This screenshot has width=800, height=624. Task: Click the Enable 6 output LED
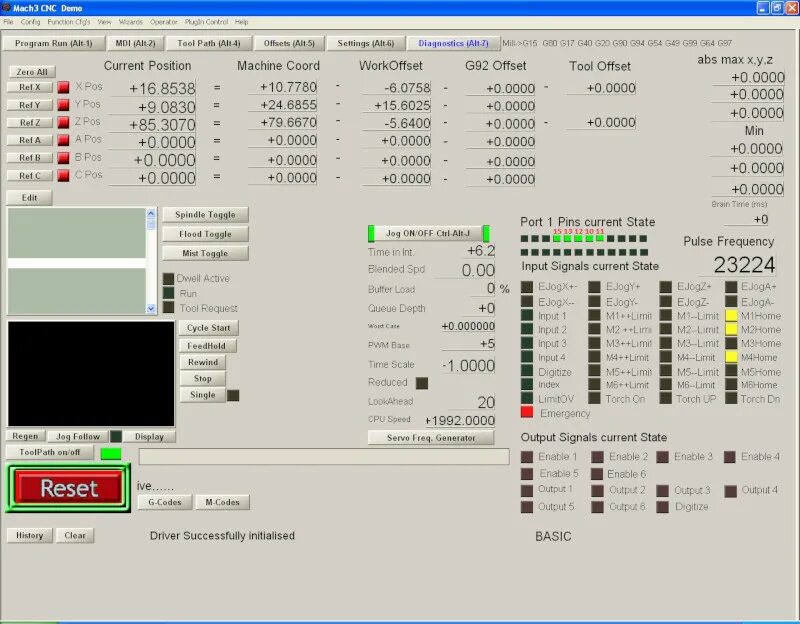tap(597, 474)
